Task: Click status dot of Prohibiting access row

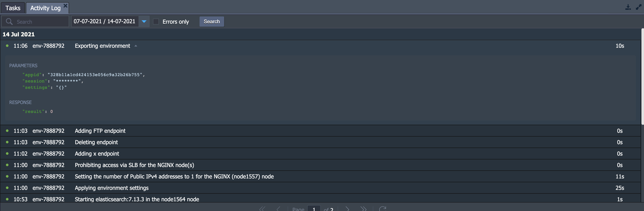Action: [7, 165]
